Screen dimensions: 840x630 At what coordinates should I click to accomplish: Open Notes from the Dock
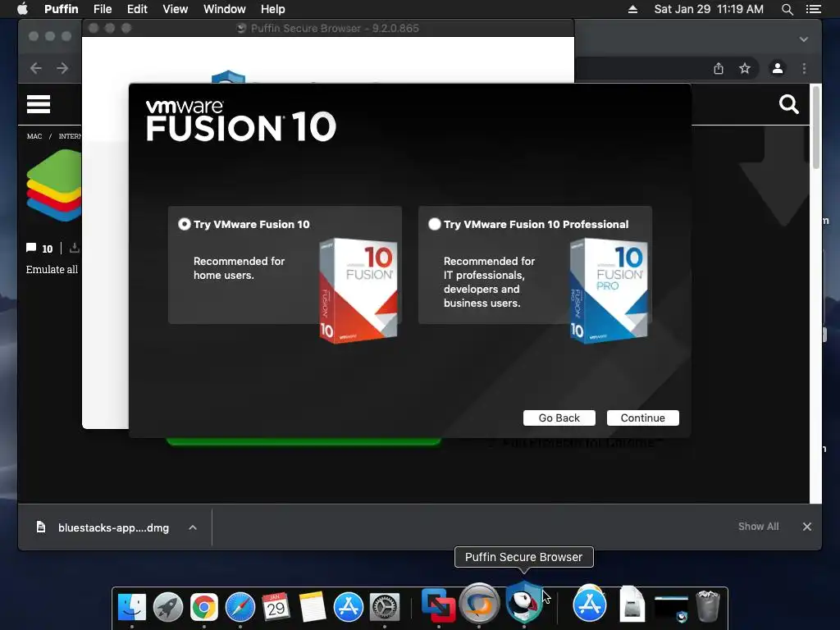312,607
